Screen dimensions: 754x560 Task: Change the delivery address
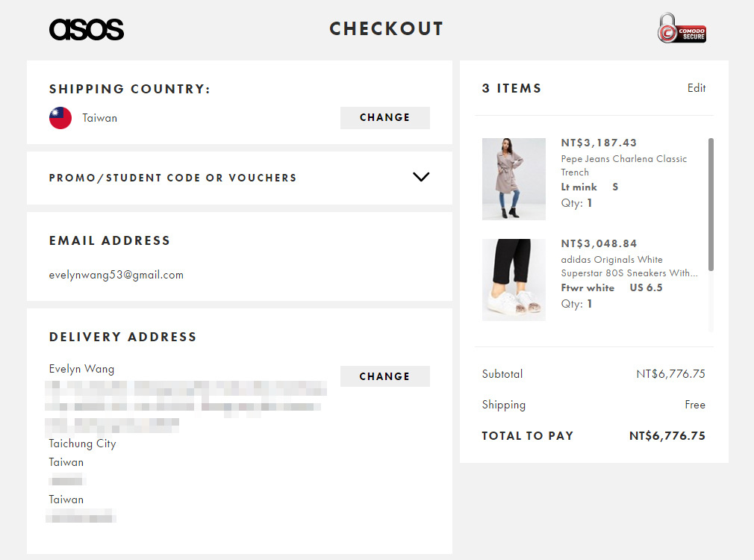click(x=384, y=376)
